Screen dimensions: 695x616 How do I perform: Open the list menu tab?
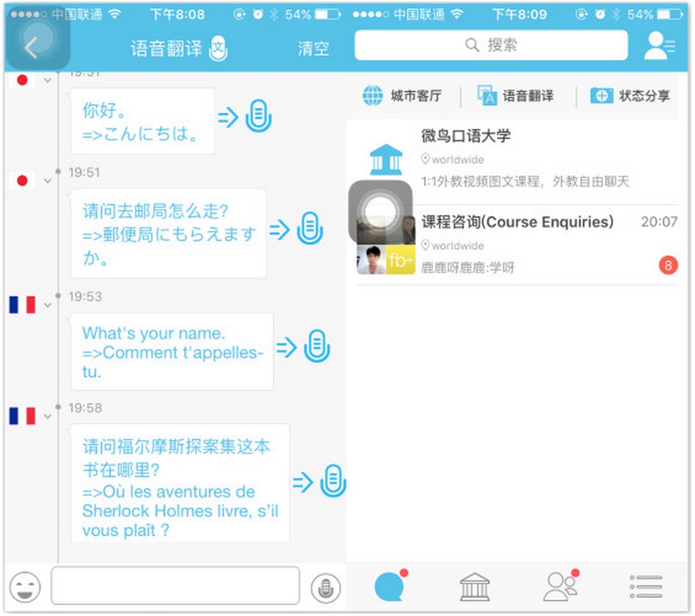pos(646,586)
